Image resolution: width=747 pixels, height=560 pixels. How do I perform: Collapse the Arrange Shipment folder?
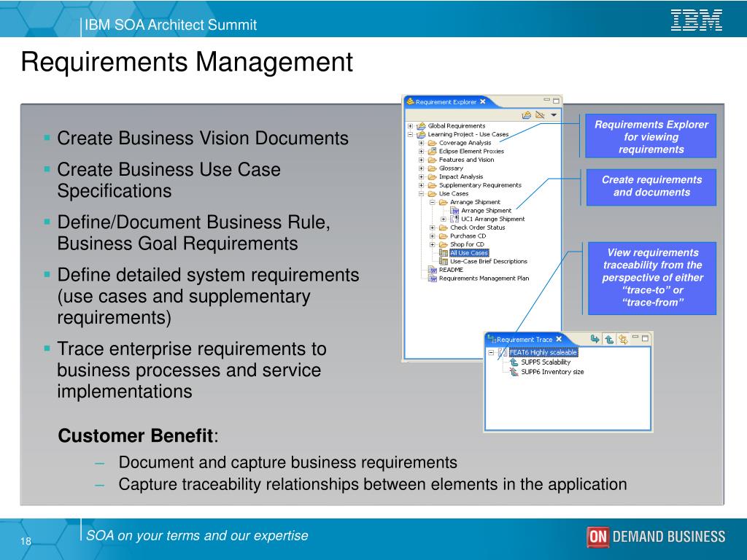tap(433, 203)
